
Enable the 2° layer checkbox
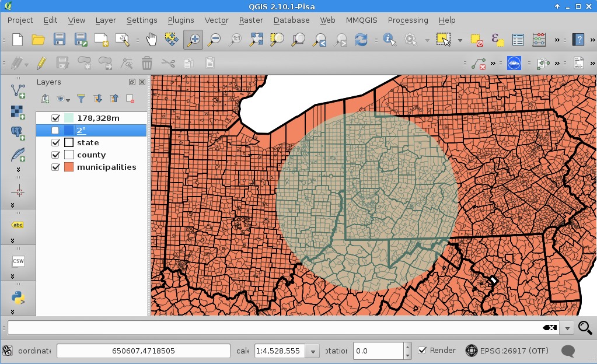click(55, 130)
